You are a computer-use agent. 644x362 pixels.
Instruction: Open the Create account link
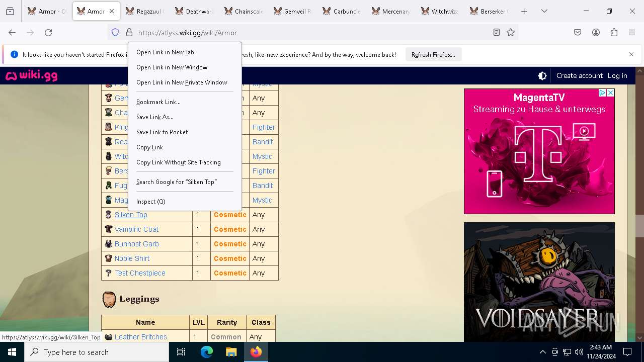pos(579,75)
